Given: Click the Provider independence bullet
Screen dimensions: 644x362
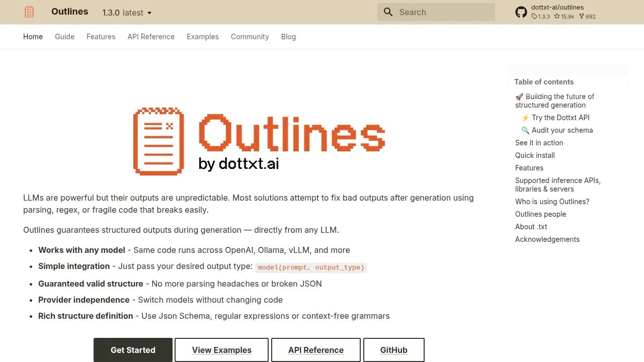Looking at the screenshot, I should [x=160, y=300].
